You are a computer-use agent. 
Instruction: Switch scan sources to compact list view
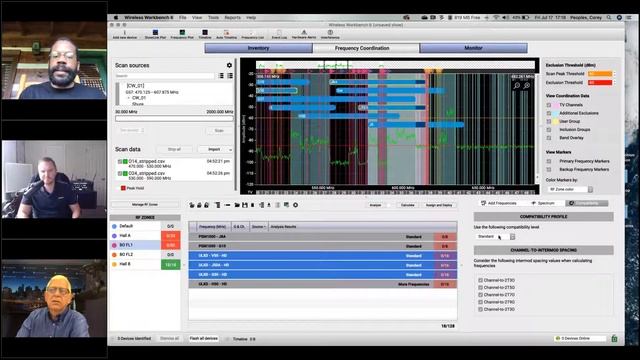[x=221, y=76]
